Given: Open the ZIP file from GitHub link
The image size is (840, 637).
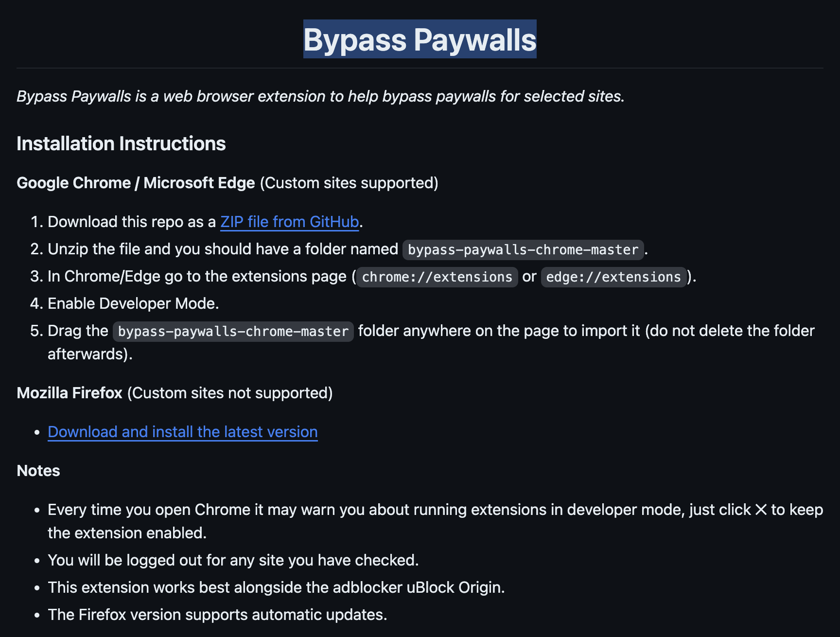Looking at the screenshot, I should coord(289,222).
